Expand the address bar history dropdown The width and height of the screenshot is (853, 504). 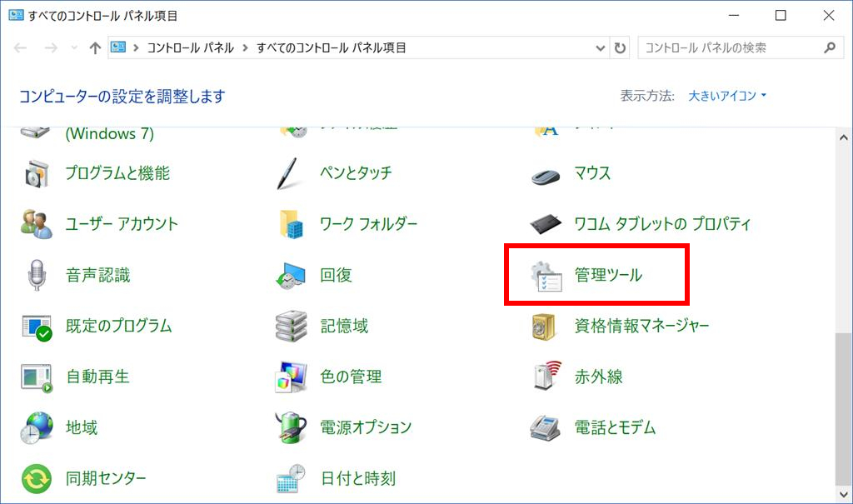pyautogui.click(x=601, y=48)
